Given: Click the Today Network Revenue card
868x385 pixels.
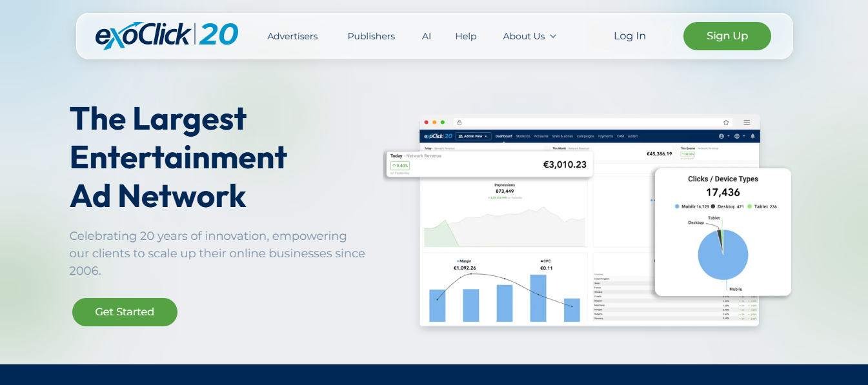Looking at the screenshot, I should point(489,164).
